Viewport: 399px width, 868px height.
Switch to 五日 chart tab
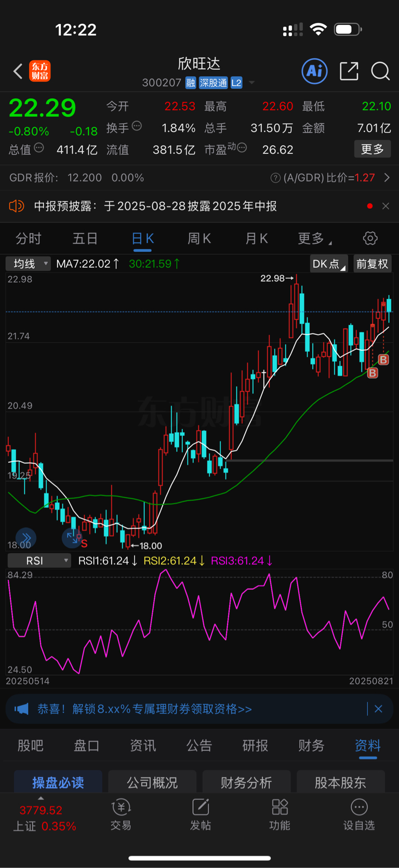pos(85,239)
